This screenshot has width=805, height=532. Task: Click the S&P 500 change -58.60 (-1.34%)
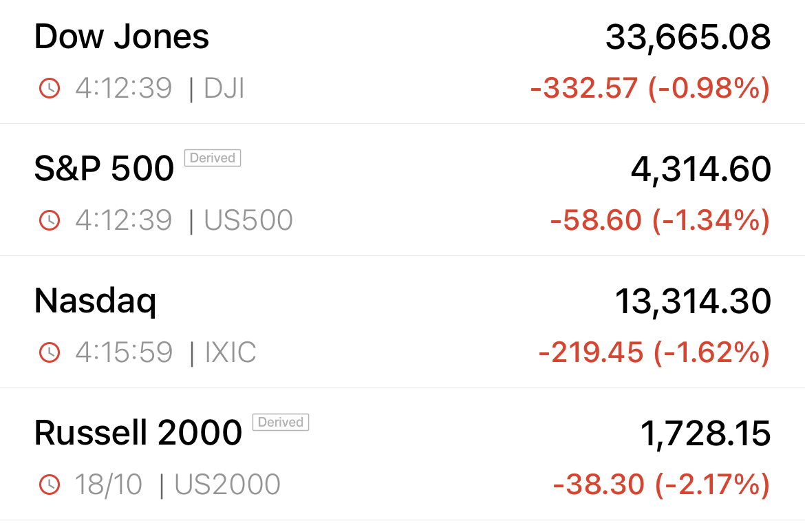click(x=661, y=220)
